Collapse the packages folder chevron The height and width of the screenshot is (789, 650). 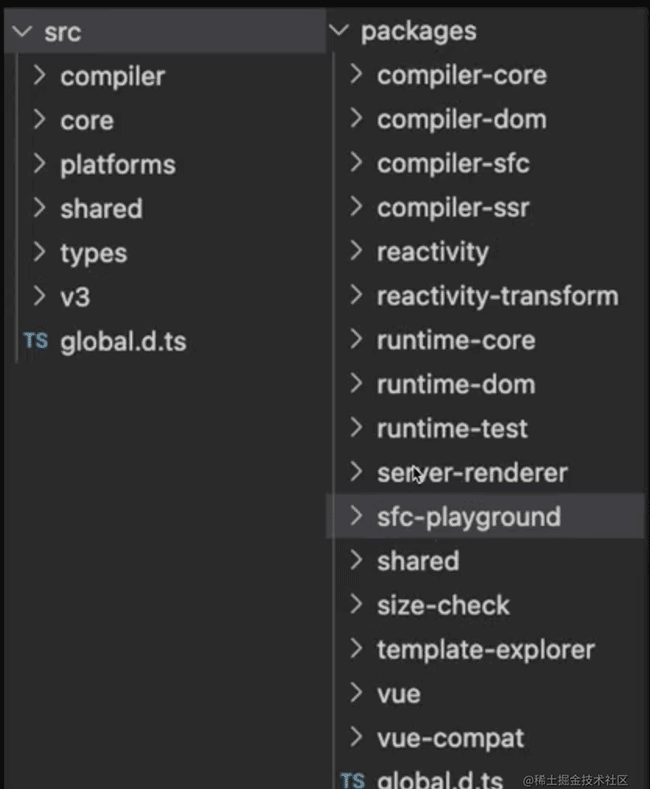[340, 31]
